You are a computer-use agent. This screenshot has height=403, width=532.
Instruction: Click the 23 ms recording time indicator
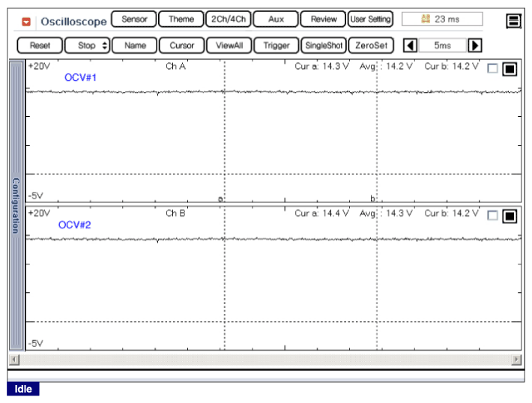[442, 19]
